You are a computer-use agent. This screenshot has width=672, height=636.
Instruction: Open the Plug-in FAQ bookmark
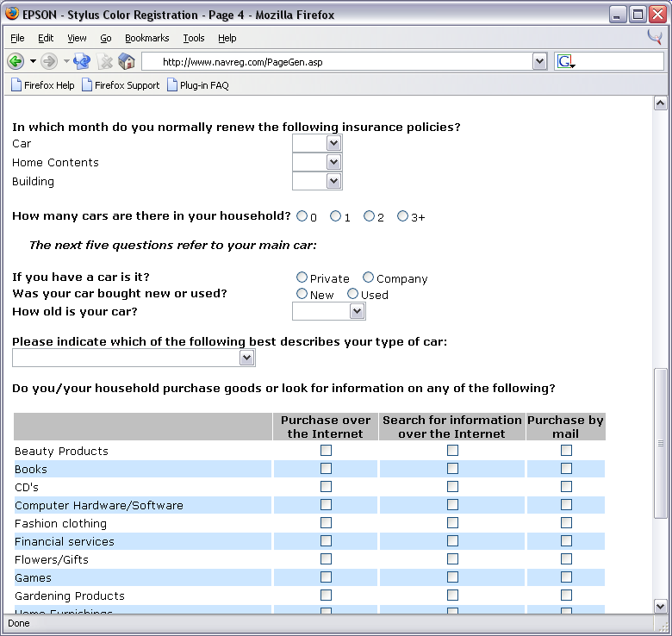(197, 85)
